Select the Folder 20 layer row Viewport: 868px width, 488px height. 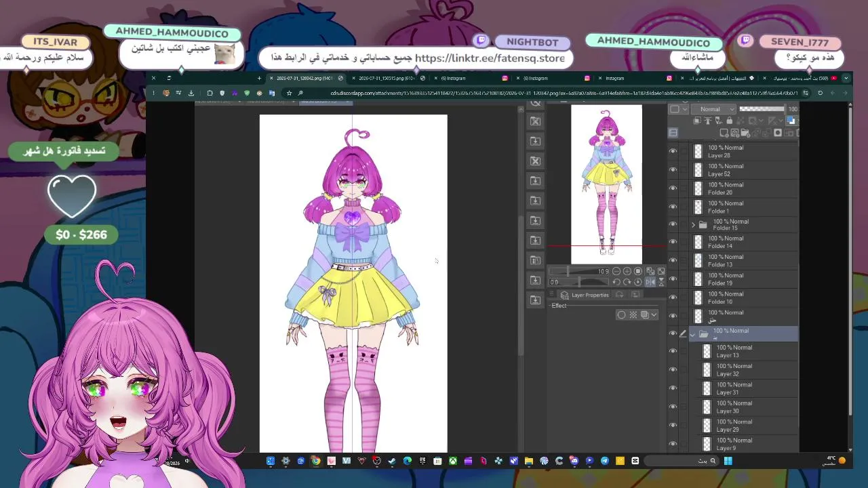click(x=744, y=188)
